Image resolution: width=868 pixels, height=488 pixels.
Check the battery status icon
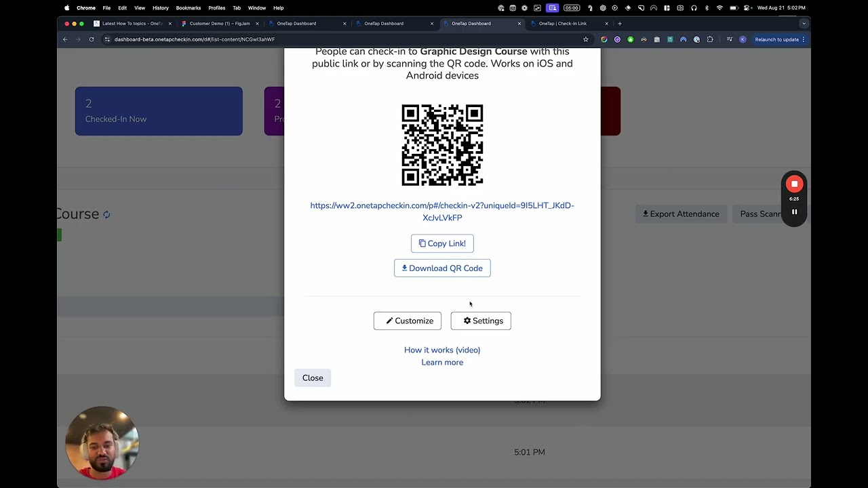tap(734, 8)
